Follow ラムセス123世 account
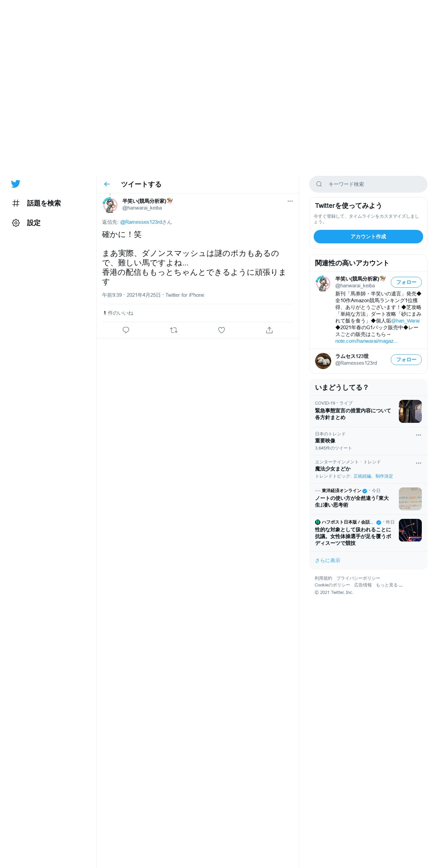 [x=406, y=360]
